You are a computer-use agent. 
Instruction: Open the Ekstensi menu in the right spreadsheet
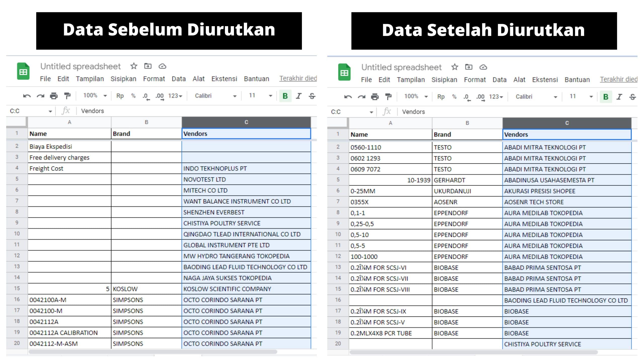point(545,80)
